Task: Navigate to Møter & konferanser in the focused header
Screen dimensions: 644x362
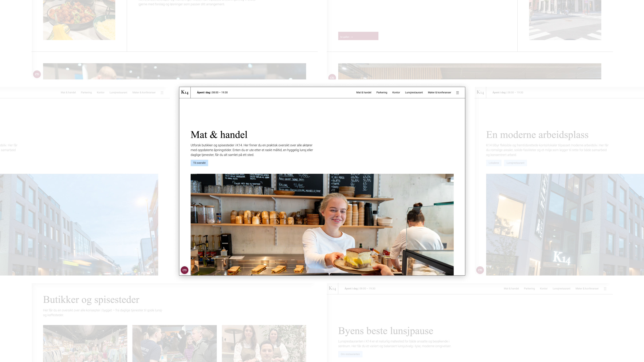Action: tap(440, 93)
